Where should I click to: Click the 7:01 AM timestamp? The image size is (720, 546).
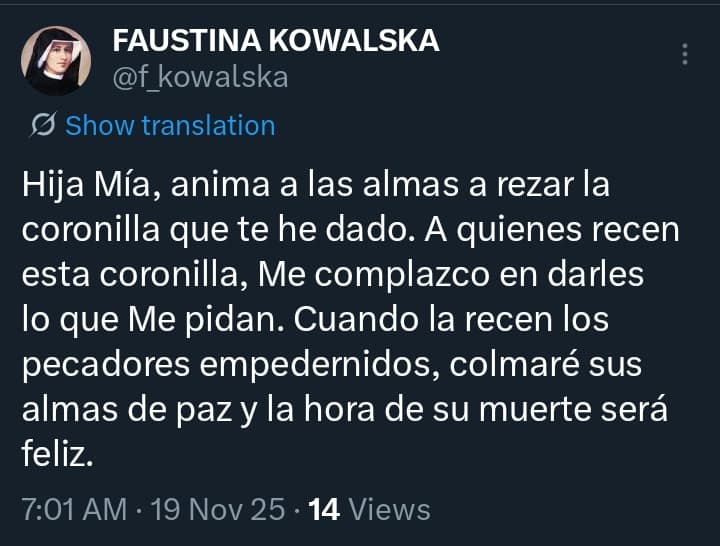pyautogui.click(x=74, y=509)
